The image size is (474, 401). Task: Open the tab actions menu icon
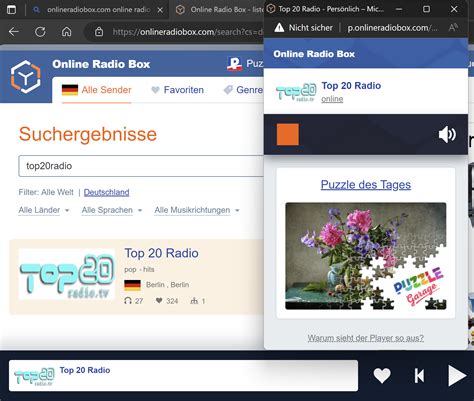[x=11, y=10]
